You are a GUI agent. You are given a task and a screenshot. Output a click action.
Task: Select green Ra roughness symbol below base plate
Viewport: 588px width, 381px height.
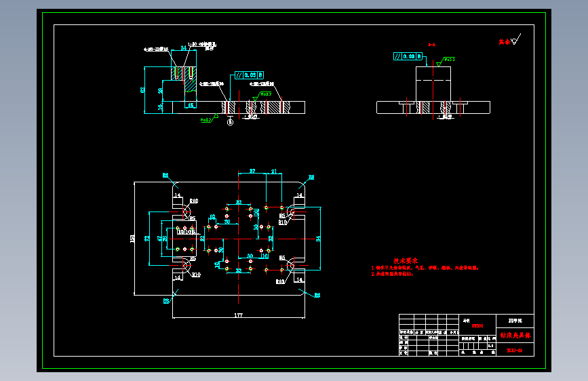pyautogui.click(x=210, y=119)
